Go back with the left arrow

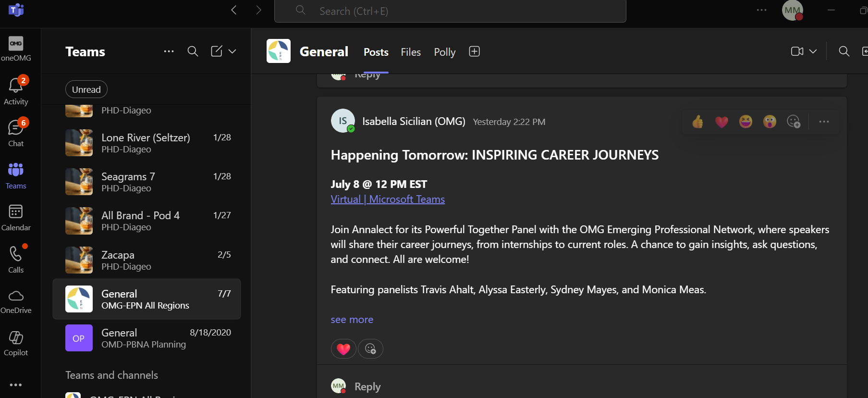pos(234,10)
